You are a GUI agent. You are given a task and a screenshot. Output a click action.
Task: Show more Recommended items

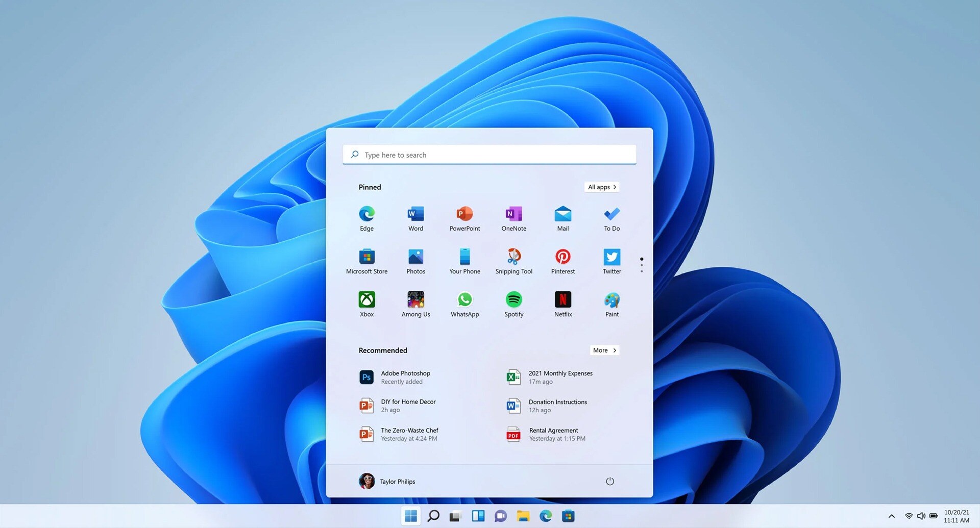pos(604,350)
